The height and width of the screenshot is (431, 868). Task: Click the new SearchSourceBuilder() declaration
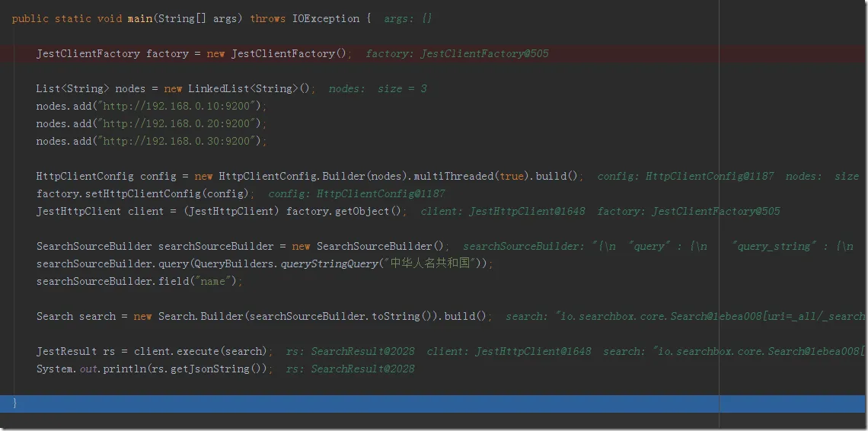pyautogui.click(x=243, y=246)
